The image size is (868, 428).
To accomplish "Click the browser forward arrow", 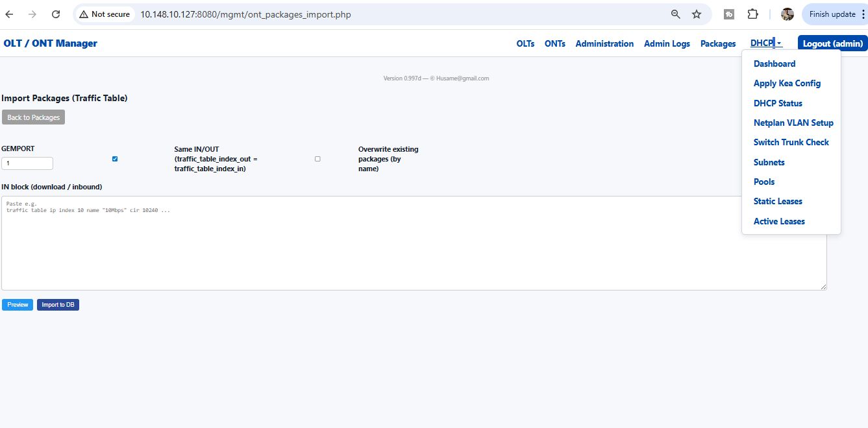I will pos(32,14).
